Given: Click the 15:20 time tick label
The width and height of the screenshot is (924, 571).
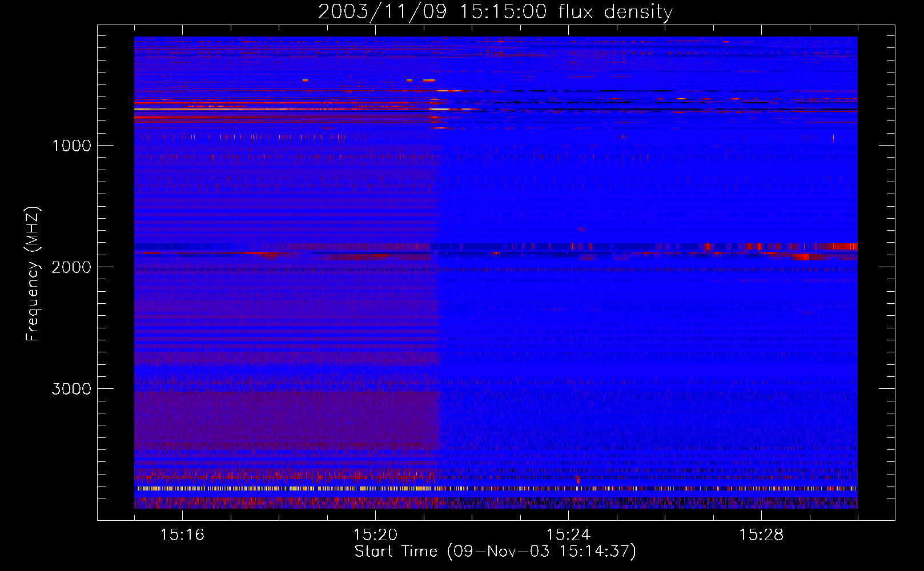Looking at the screenshot, I should tap(375, 534).
